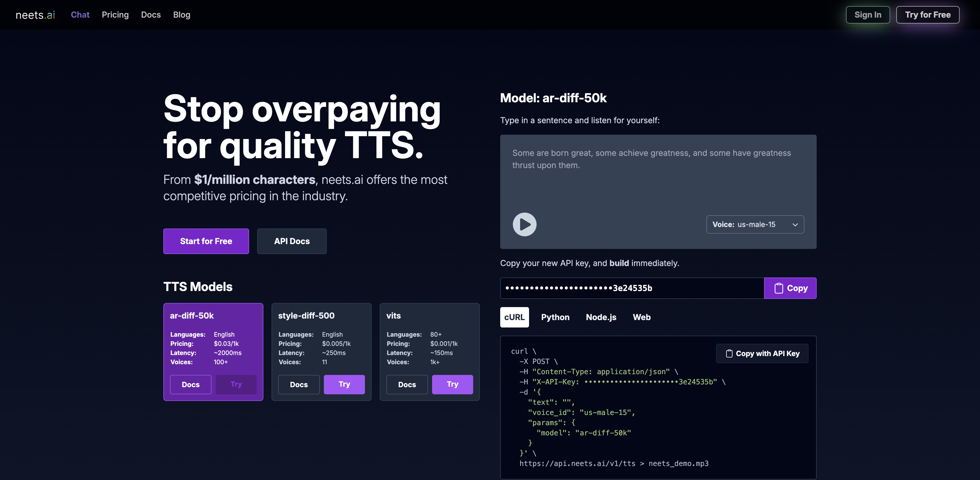The image size is (980, 480).
Task: Click Start for Free button
Action: 206,241
